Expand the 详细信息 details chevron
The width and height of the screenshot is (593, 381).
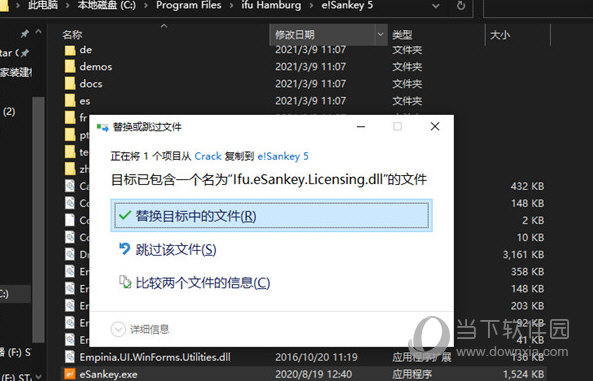tap(118, 329)
